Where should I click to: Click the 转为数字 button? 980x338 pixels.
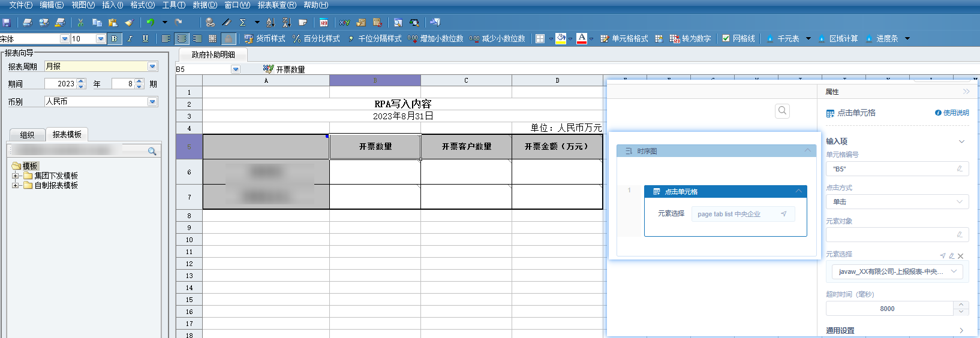pos(690,38)
